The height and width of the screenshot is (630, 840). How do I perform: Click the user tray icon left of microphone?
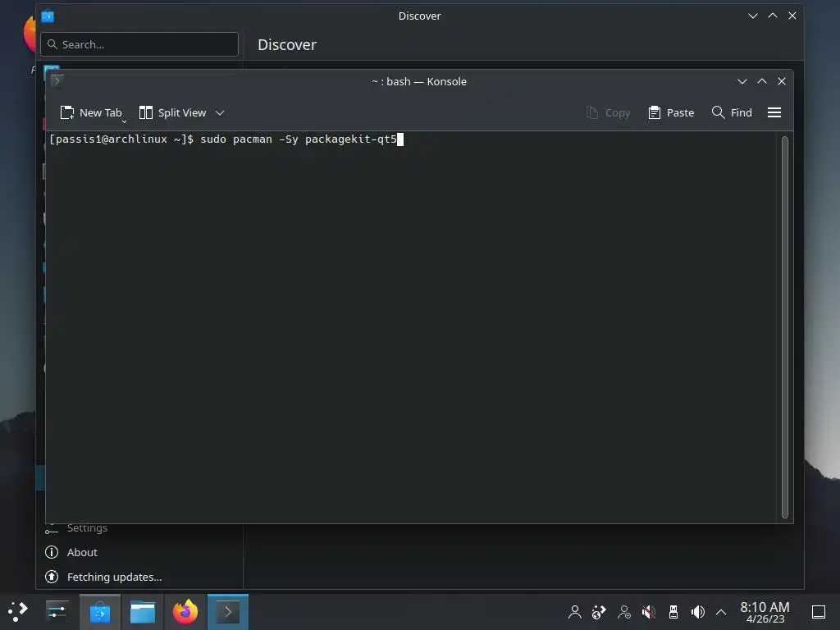[x=624, y=612]
